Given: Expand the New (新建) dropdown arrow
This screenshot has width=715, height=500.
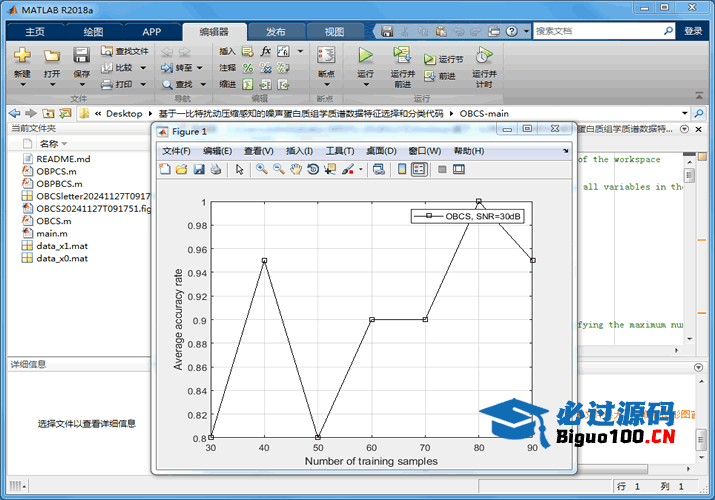Looking at the screenshot, I should pos(22,85).
